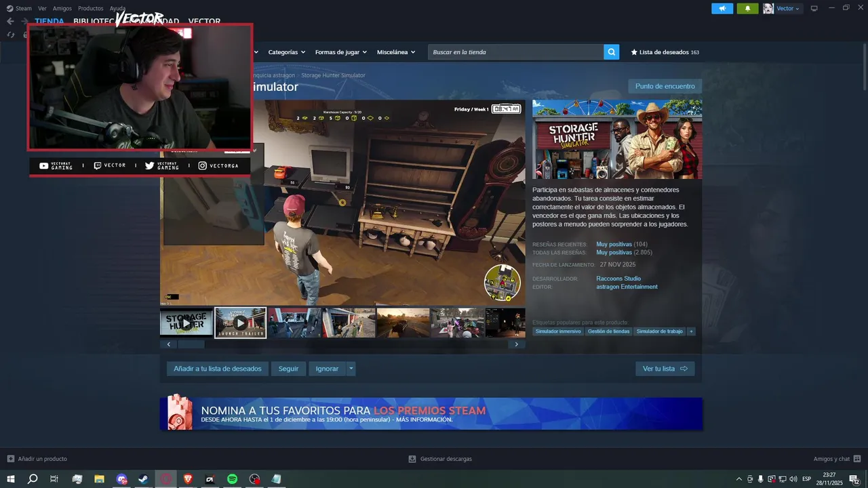Click the Premios Steam nomination banner
Image resolution: width=868 pixels, height=488 pixels.
click(x=431, y=413)
